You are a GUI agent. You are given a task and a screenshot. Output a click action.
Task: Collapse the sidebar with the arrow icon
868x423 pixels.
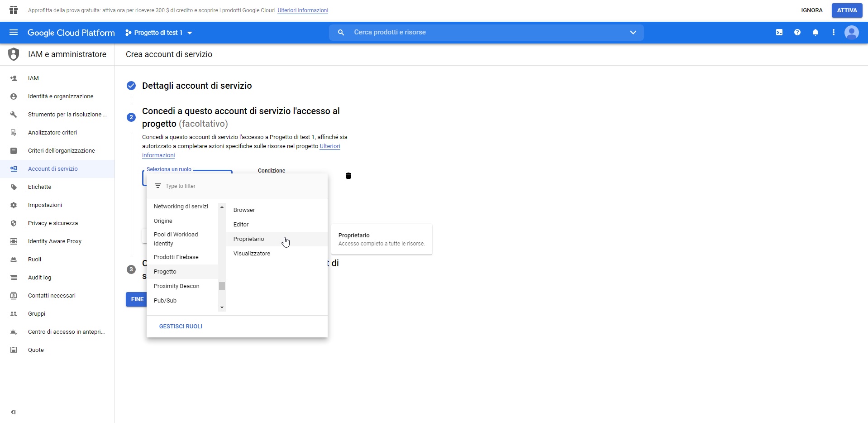tap(13, 412)
